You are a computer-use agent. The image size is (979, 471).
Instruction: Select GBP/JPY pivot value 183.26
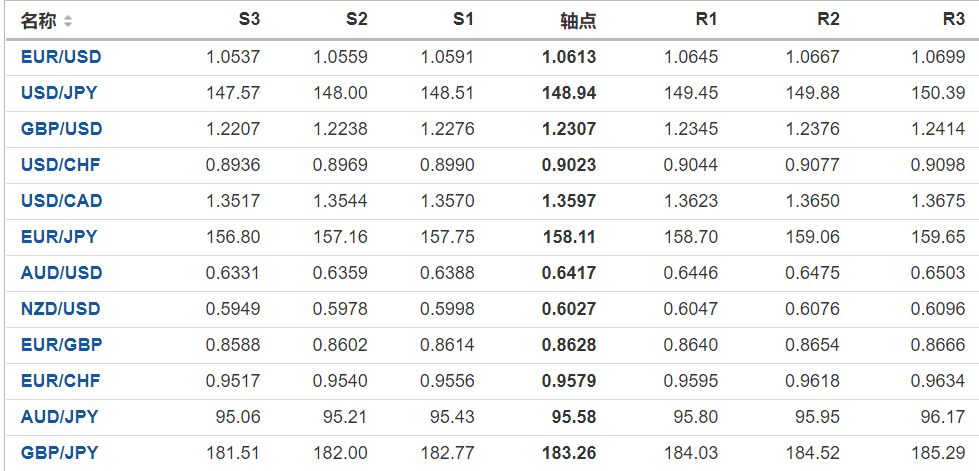coord(569,453)
